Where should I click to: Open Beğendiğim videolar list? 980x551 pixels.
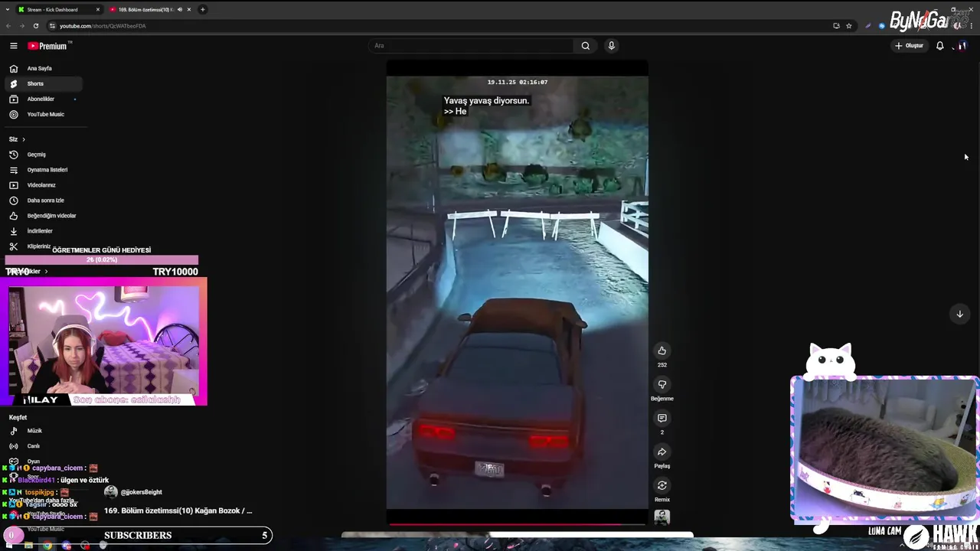pyautogui.click(x=43, y=216)
